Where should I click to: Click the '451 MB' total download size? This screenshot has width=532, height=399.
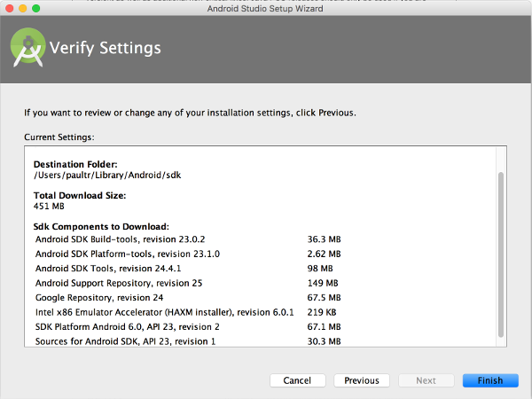pyautogui.click(x=49, y=207)
